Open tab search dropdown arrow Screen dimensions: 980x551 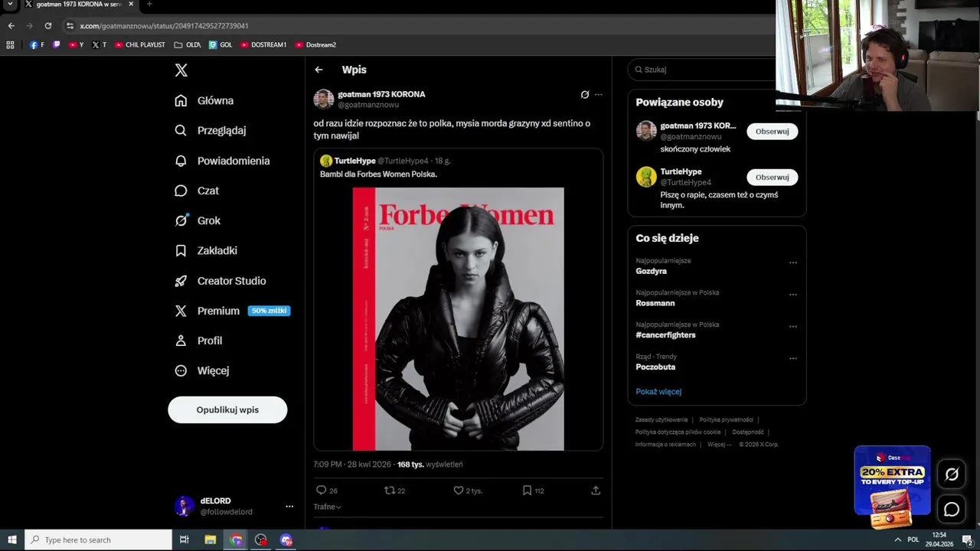[x=10, y=5]
